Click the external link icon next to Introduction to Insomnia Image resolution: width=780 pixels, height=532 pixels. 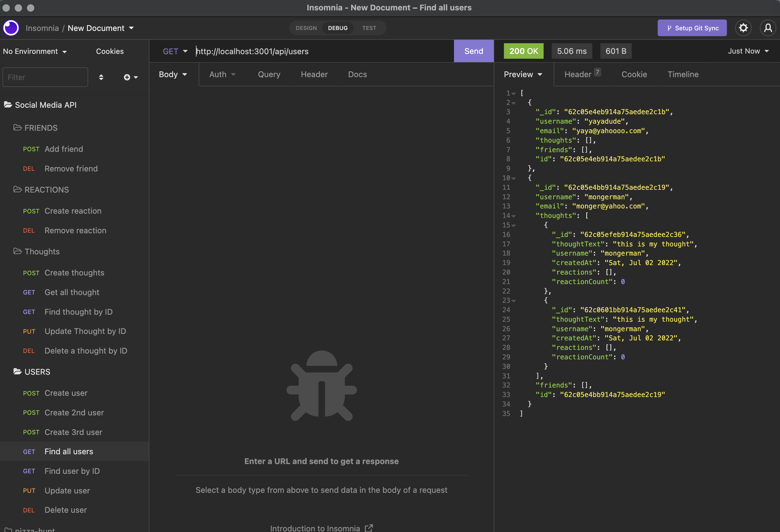(369, 527)
